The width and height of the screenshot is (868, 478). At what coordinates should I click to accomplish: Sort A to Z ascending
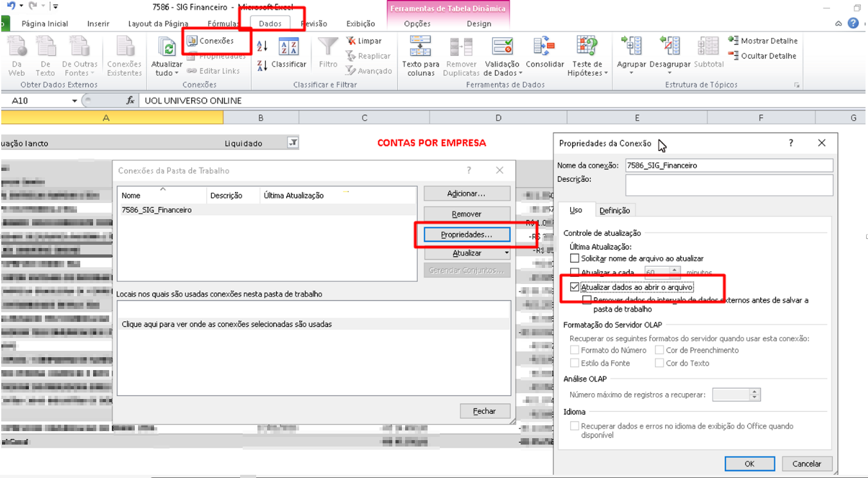tap(262, 46)
